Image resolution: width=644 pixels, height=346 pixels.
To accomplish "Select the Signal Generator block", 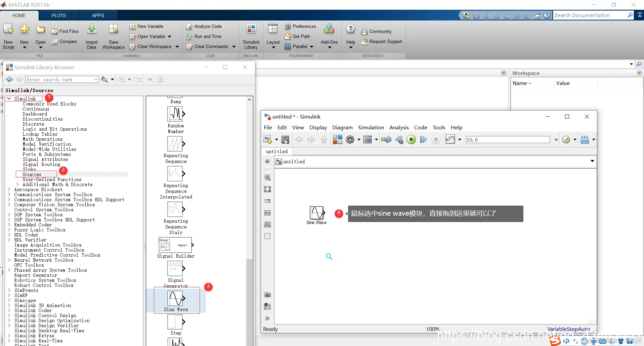I will pyautogui.click(x=176, y=274).
